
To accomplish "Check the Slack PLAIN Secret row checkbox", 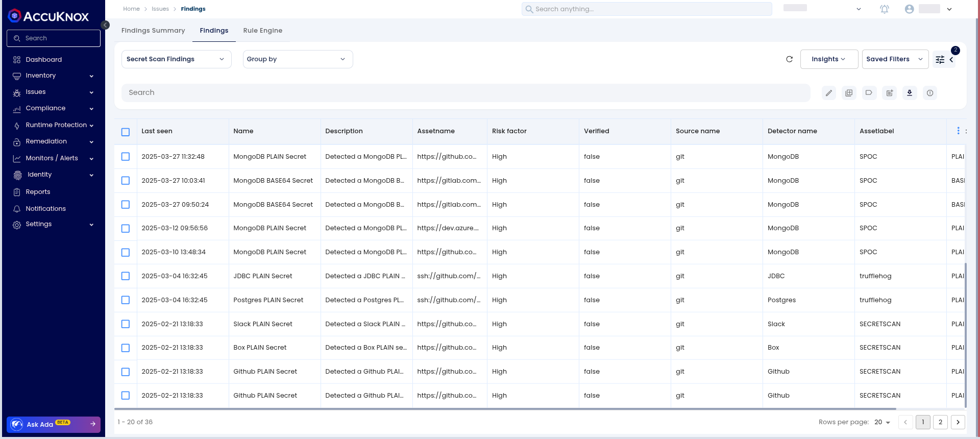I will pyautogui.click(x=126, y=324).
